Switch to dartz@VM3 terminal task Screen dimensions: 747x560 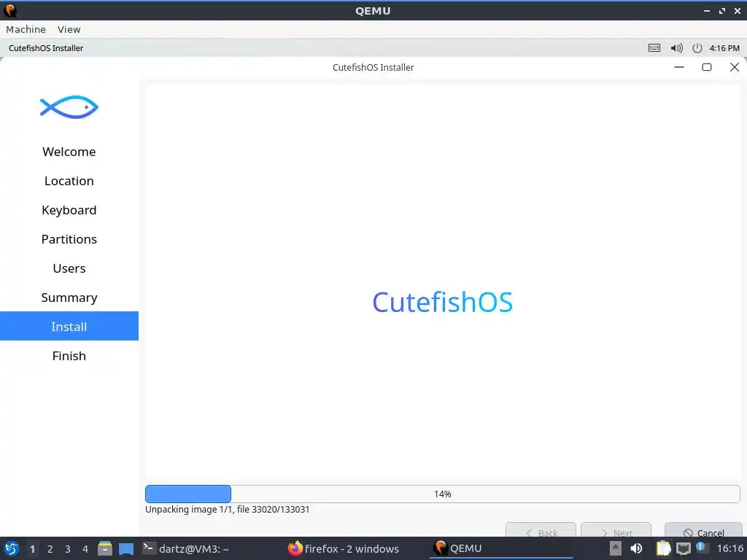click(186, 548)
